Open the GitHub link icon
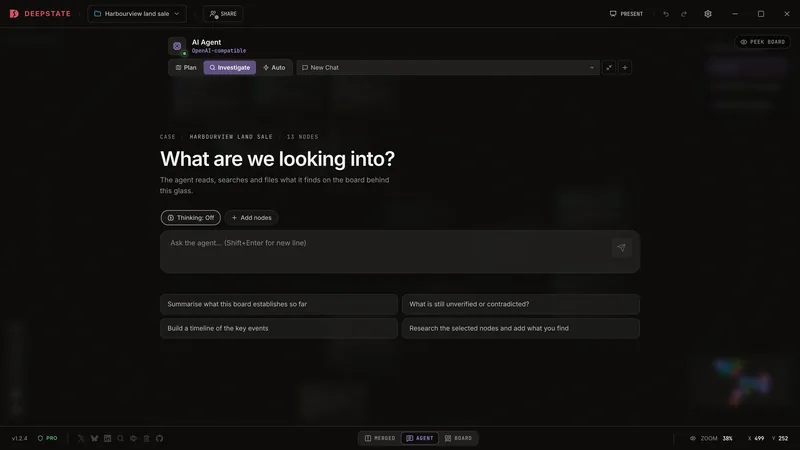Viewport: 800px width, 450px height. pyautogui.click(x=160, y=438)
